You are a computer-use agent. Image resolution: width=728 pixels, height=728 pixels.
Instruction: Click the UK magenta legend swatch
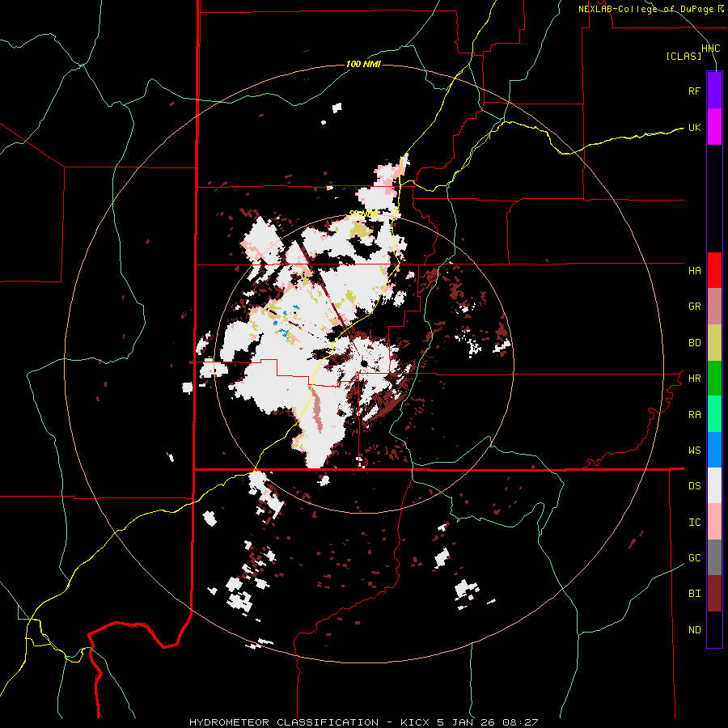coord(714,127)
